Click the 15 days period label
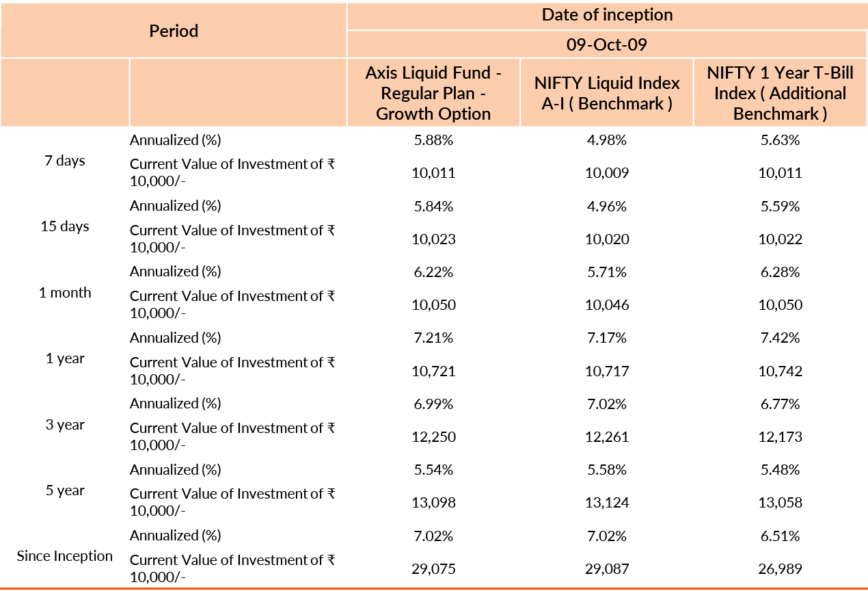Image resolution: width=868 pixels, height=591 pixels. 65,226
